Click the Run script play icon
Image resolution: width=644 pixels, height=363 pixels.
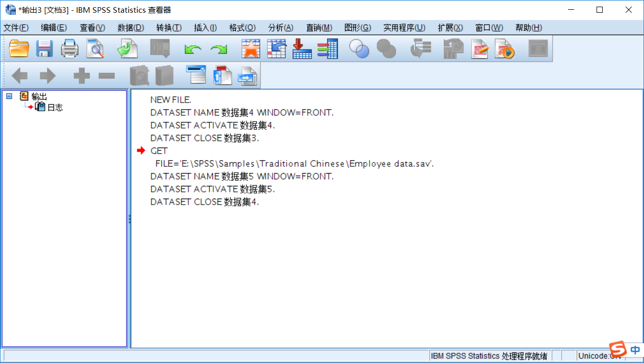[x=505, y=49]
